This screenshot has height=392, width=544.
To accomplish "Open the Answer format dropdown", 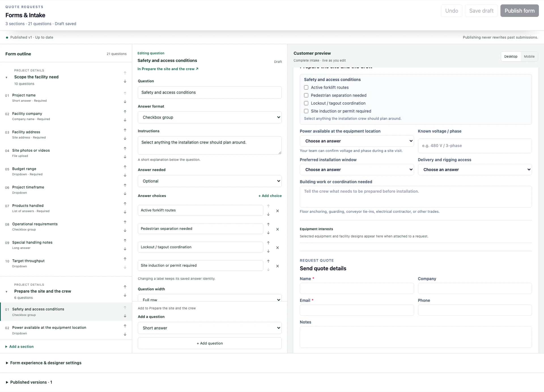I will (x=210, y=117).
